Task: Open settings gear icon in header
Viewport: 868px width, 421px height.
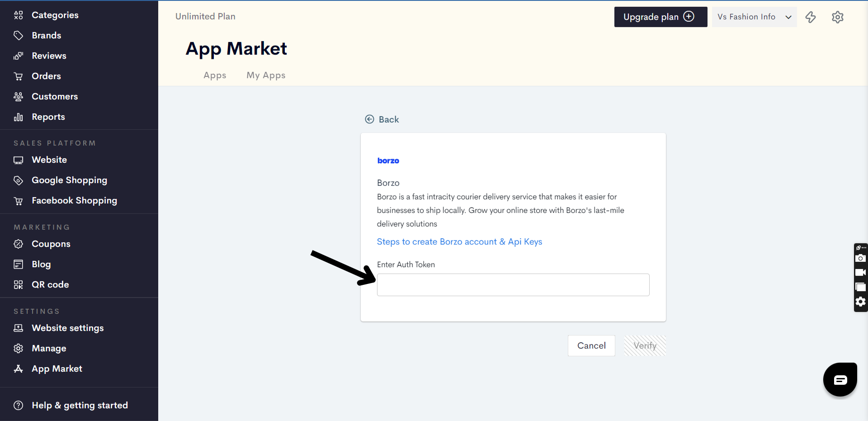Action: click(x=838, y=17)
